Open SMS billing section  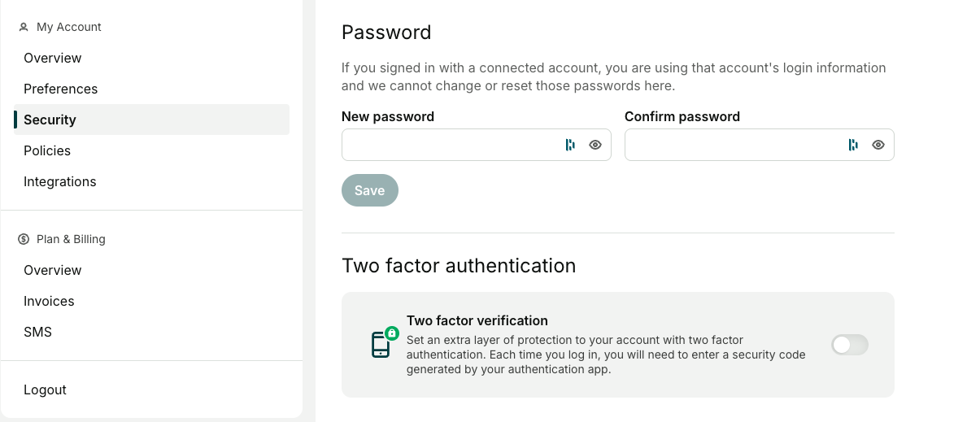point(37,332)
